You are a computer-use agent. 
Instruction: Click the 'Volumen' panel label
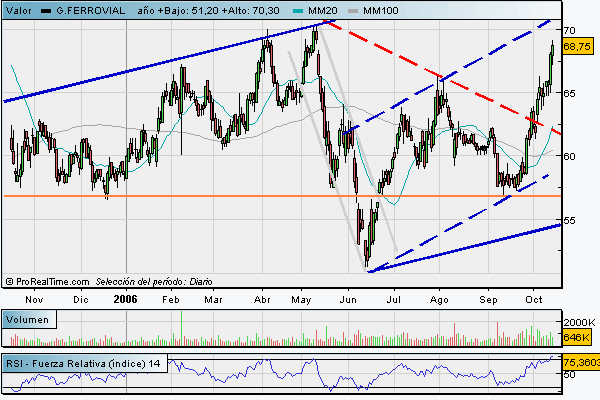point(28,320)
